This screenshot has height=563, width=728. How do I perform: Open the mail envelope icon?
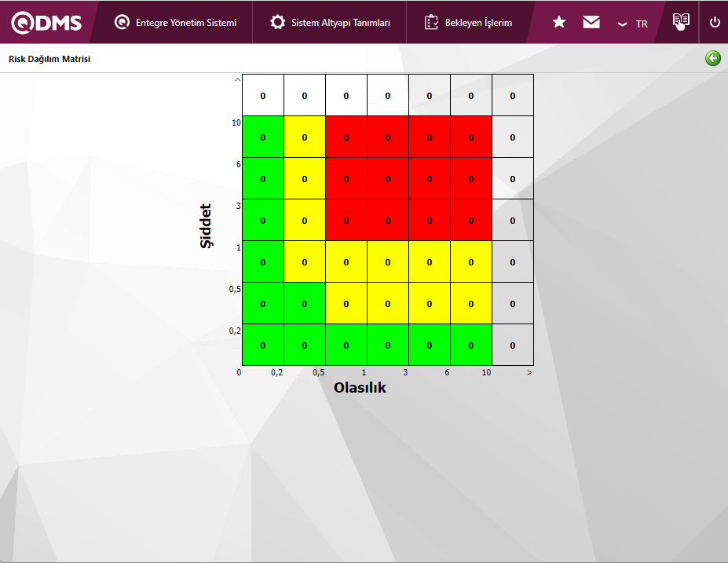point(591,22)
